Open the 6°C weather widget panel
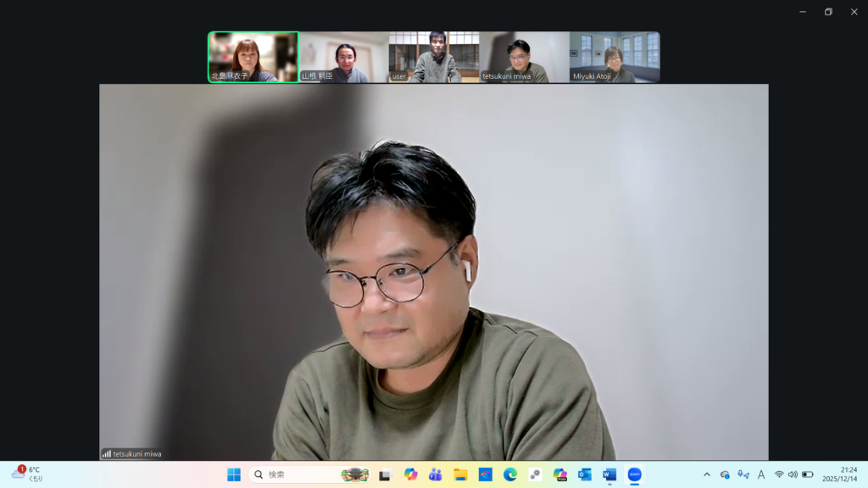The width and height of the screenshot is (868, 488). pos(25,474)
